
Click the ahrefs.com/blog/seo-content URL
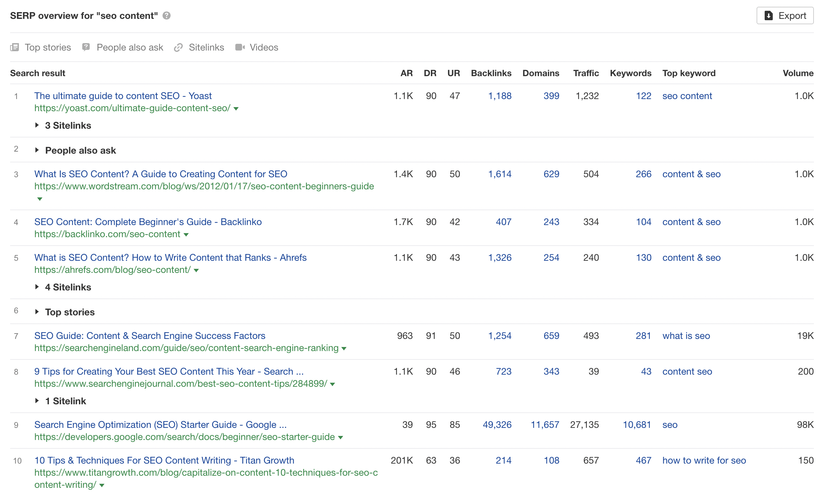tap(113, 270)
